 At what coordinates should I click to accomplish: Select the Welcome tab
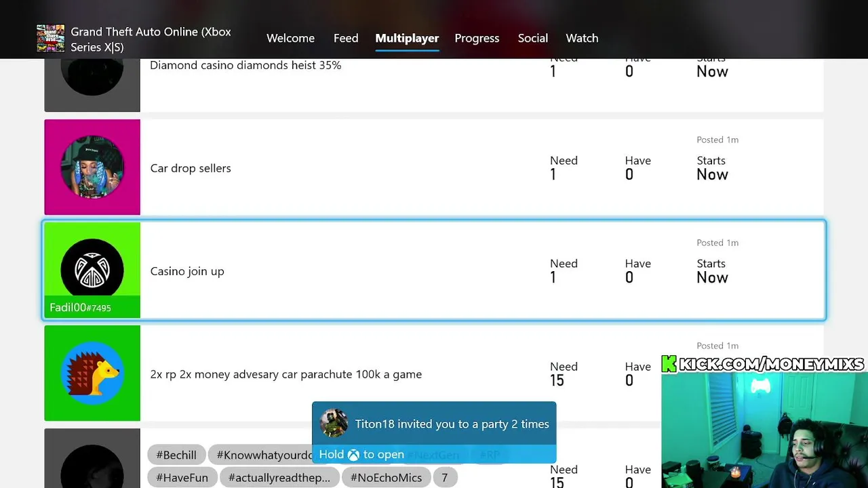pyautogui.click(x=290, y=38)
